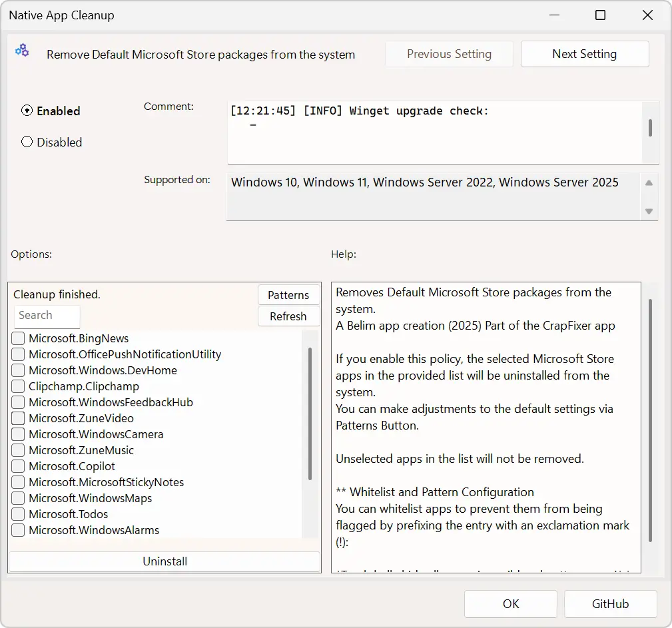The height and width of the screenshot is (628, 672).
Task: Go to the Next Setting
Action: [585, 54]
